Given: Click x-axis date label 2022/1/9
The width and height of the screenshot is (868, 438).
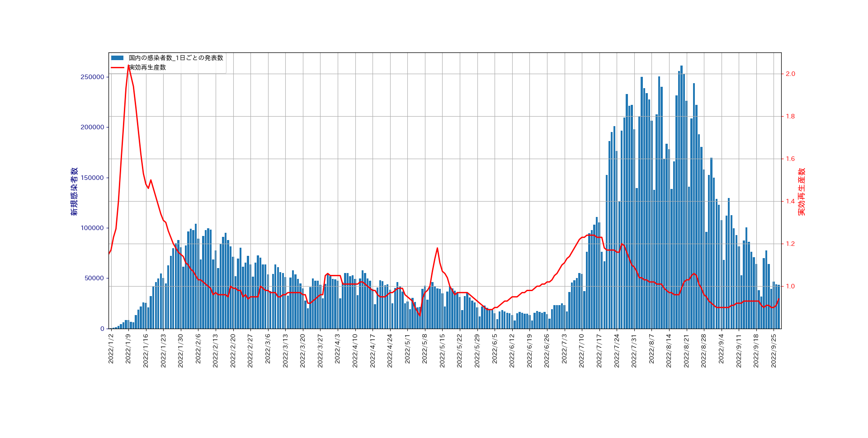Looking at the screenshot, I should [x=128, y=349].
